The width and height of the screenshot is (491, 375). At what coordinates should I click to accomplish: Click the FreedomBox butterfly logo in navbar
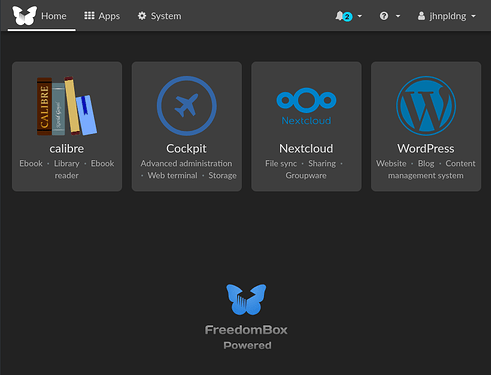point(24,15)
